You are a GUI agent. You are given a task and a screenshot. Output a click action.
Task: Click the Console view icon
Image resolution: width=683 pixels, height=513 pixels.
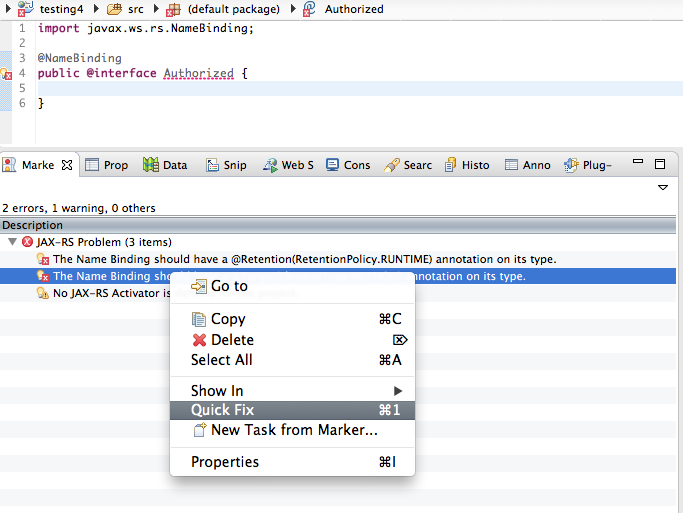tap(332, 165)
